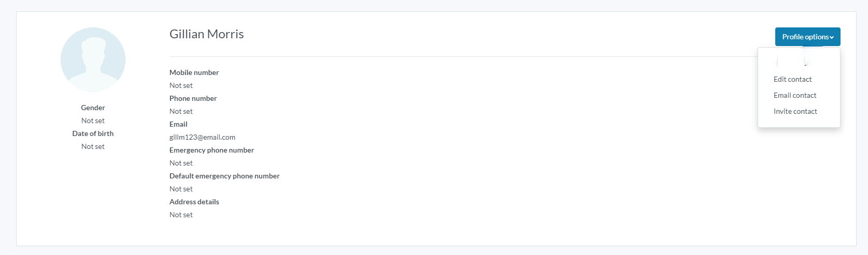Pick Invite contact in the dropdown menu

coord(795,111)
